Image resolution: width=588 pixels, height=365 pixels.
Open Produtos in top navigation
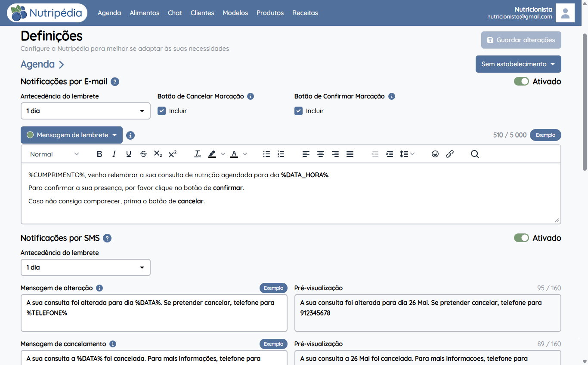click(270, 13)
